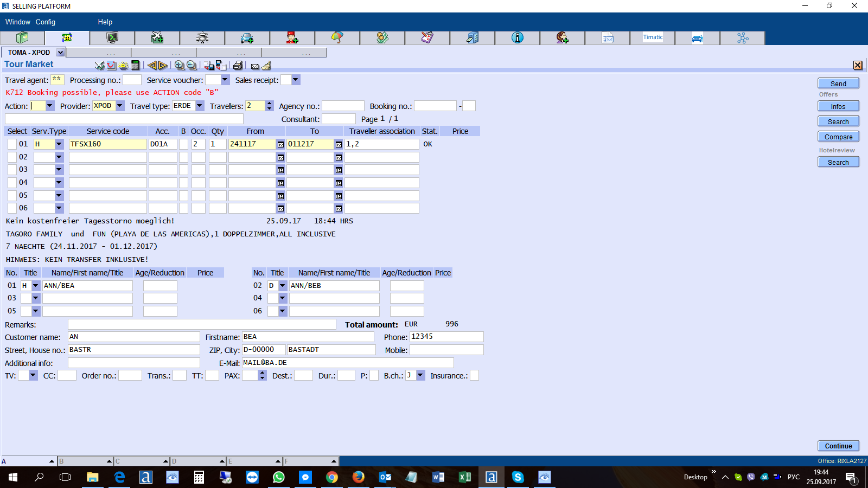Tick the Select checkbox for row 03
Image resolution: width=868 pixels, height=488 pixels.
tap(12, 170)
